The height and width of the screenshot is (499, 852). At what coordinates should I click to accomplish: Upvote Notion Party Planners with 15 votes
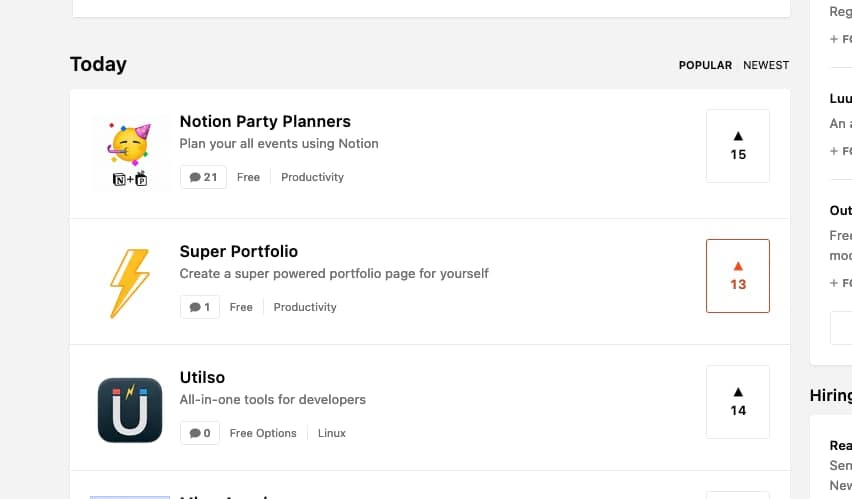pyautogui.click(x=737, y=146)
